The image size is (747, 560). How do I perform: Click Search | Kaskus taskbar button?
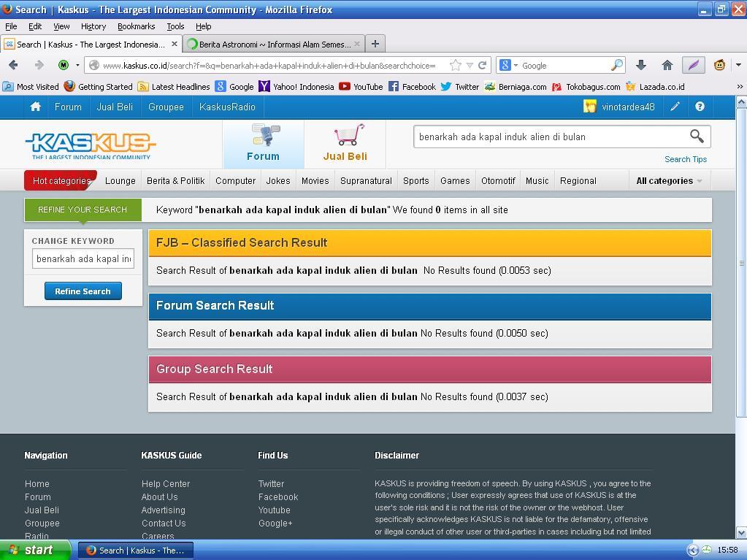[135, 551]
